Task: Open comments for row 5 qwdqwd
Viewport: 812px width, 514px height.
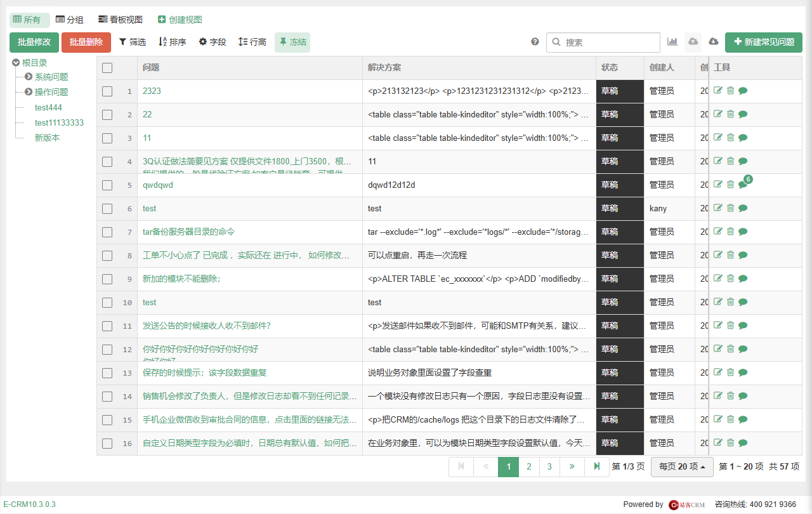Action: coord(743,185)
